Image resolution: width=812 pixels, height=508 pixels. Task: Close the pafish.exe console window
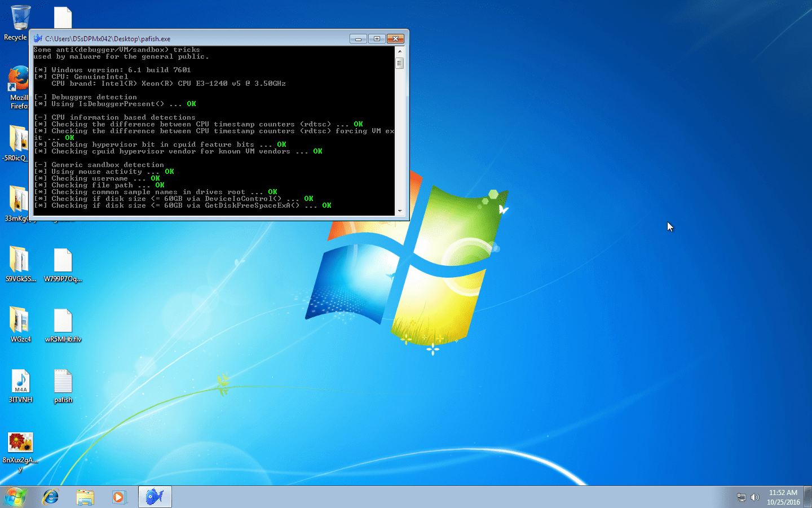396,38
